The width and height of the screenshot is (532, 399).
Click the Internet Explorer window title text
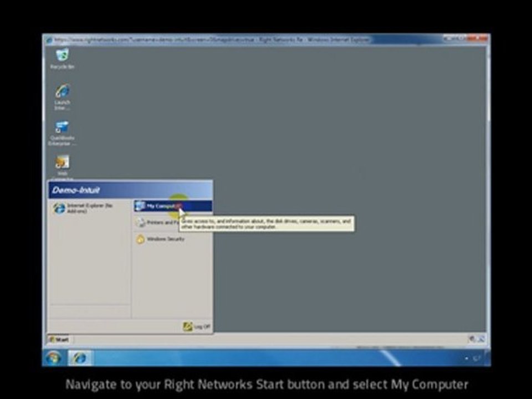point(212,40)
